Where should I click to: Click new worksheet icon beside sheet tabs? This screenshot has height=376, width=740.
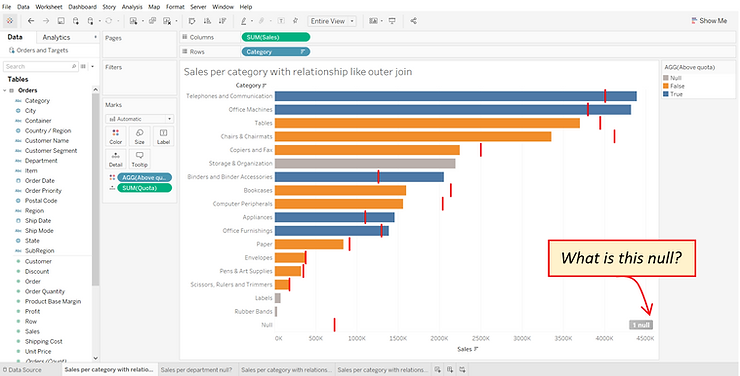437,369
